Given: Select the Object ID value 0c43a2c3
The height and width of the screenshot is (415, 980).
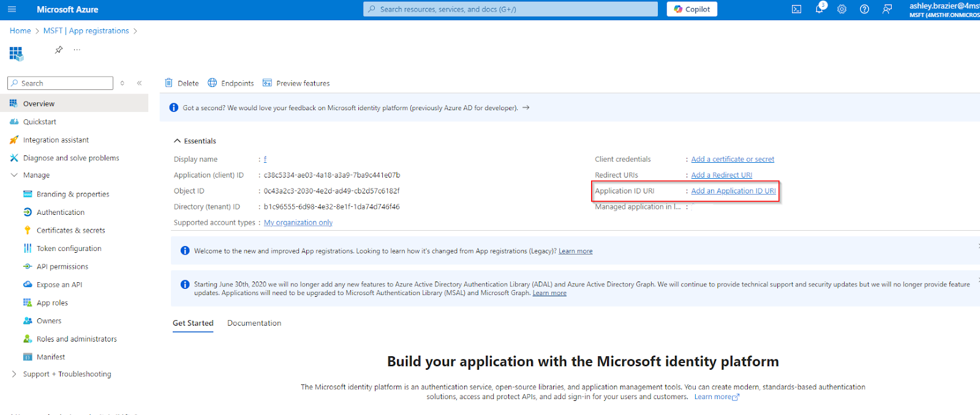Looking at the screenshot, I should click(332, 191).
